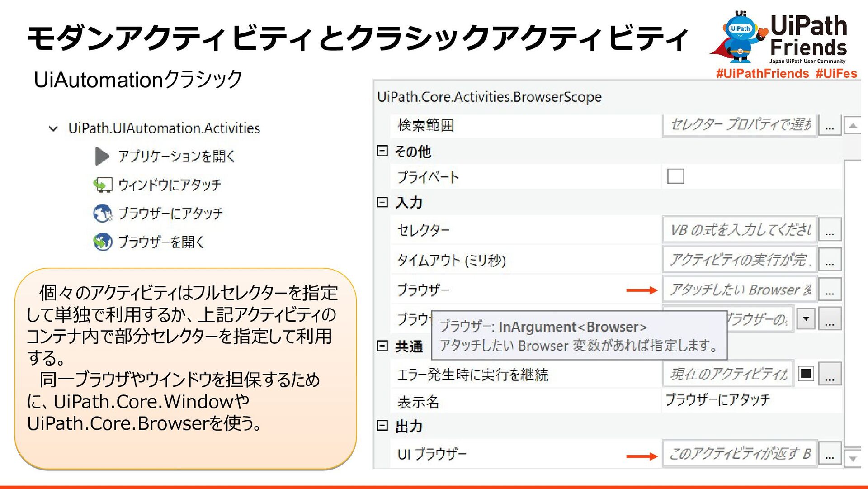868x489 pixels.
Task: Open expression editor for ブラウザー field
Action: [830, 289]
